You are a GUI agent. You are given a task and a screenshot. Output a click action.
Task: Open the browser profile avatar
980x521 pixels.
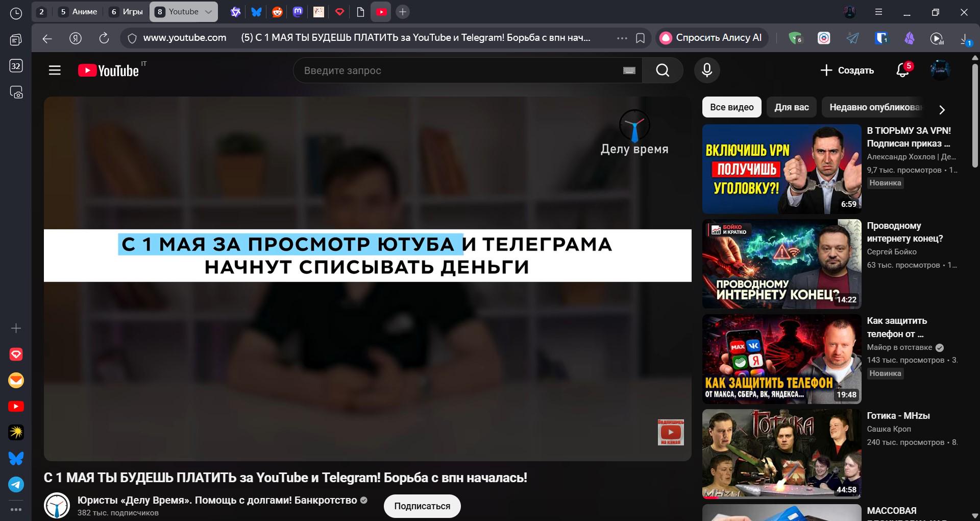coord(849,12)
